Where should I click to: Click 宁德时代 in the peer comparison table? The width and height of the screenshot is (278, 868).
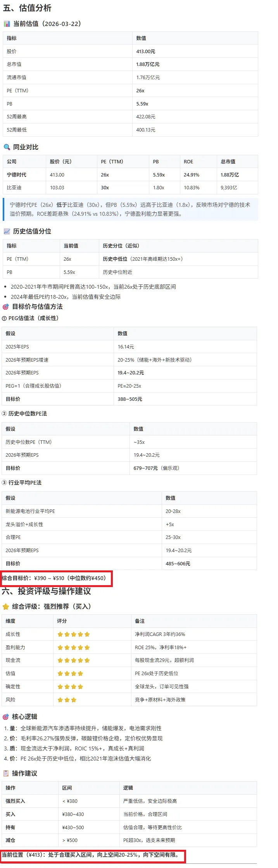coord(17,175)
